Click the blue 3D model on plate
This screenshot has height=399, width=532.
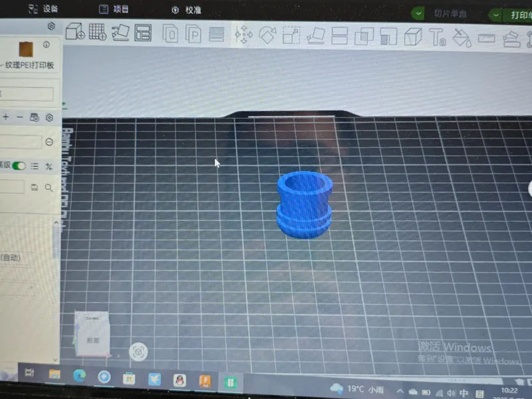click(305, 205)
